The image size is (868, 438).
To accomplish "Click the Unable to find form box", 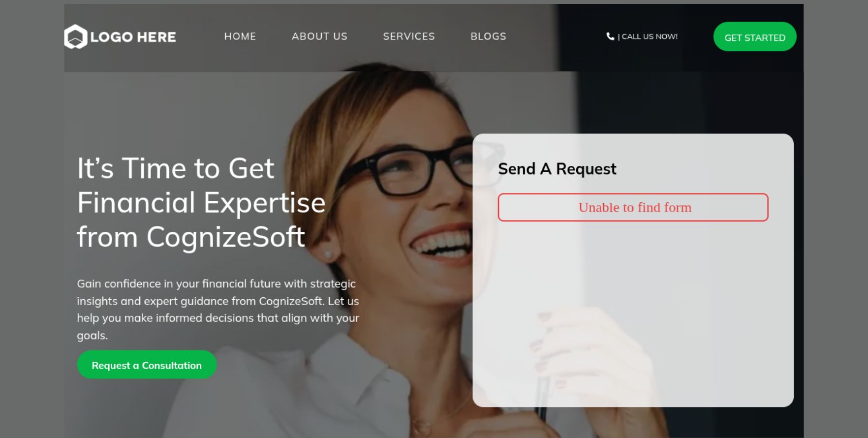I will click(x=633, y=207).
